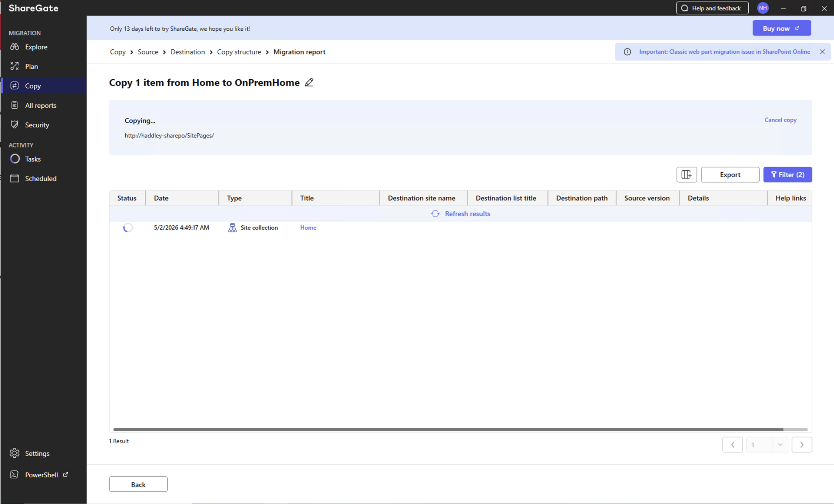834x504 pixels.
Task: Open the Security section in the sidebar
Action: point(43,125)
